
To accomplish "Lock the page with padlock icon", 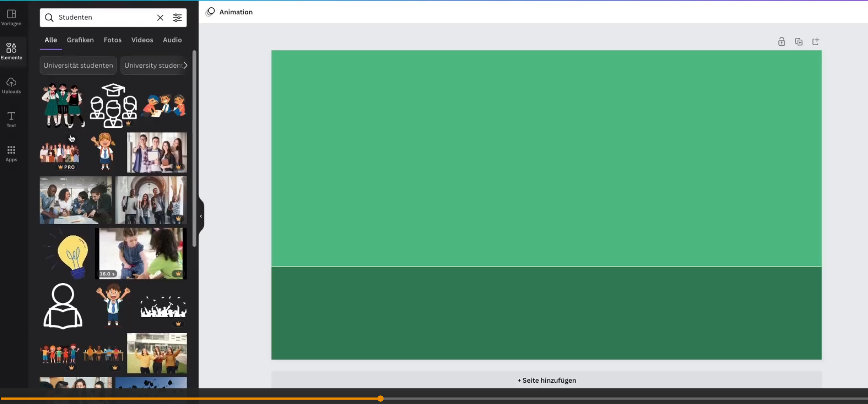I will click(781, 42).
